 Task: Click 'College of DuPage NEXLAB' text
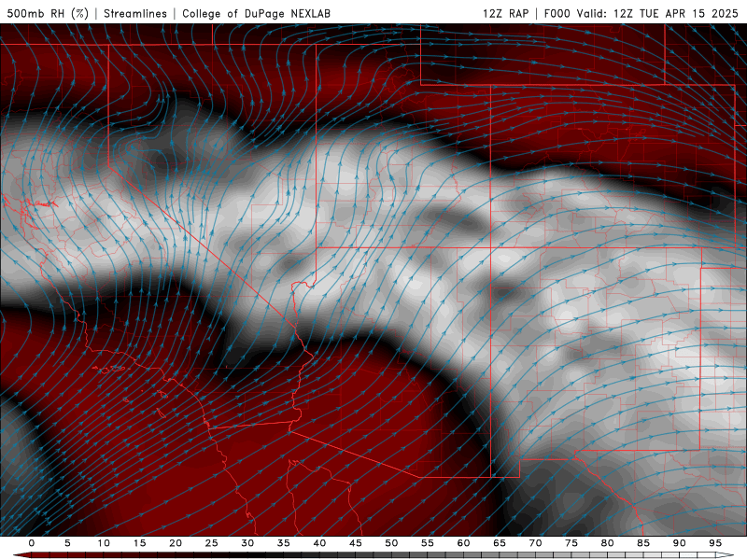pos(256,13)
